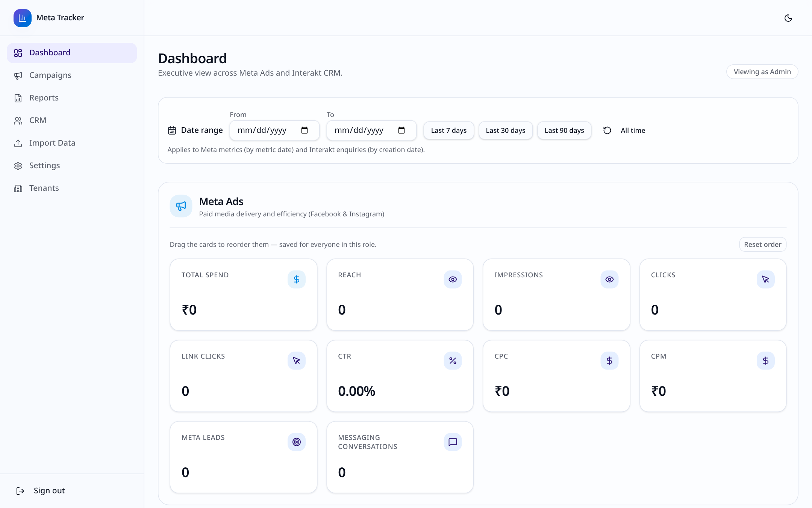The width and height of the screenshot is (812, 508).
Task: Click the Messaging Conversations card value 0
Action: [x=342, y=473]
